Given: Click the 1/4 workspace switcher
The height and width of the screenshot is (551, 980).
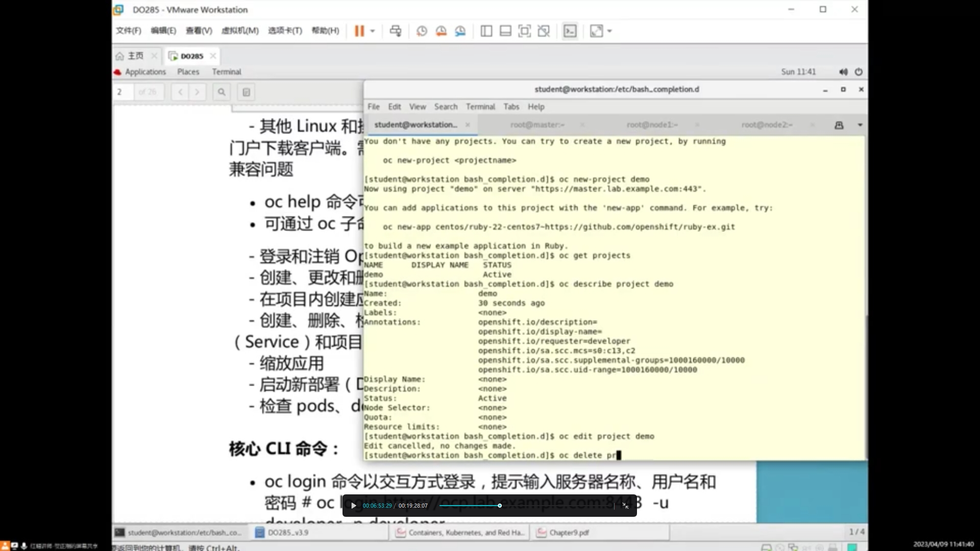Looking at the screenshot, I should [x=857, y=532].
